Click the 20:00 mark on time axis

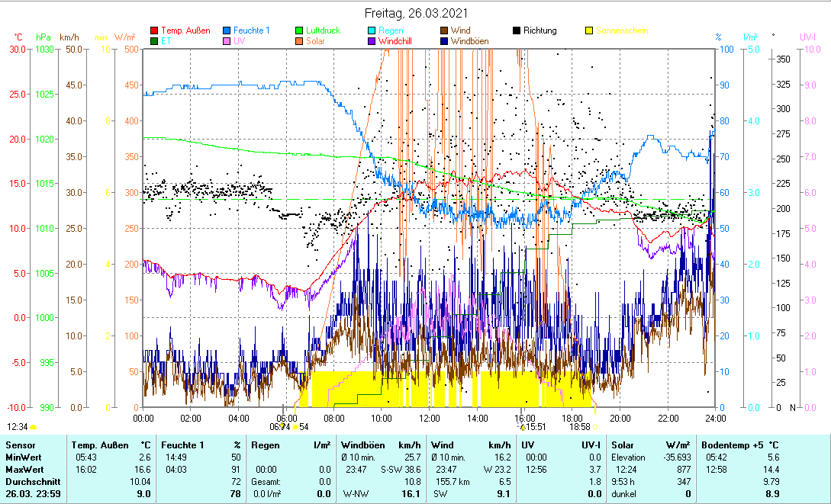pyautogui.click(x=620, y=418)
